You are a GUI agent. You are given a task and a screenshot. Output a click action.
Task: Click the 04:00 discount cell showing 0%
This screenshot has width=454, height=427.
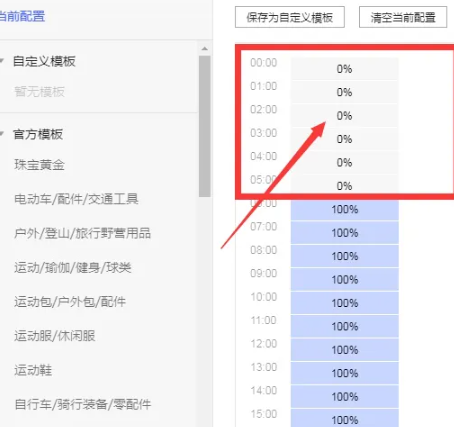point(345,162)
